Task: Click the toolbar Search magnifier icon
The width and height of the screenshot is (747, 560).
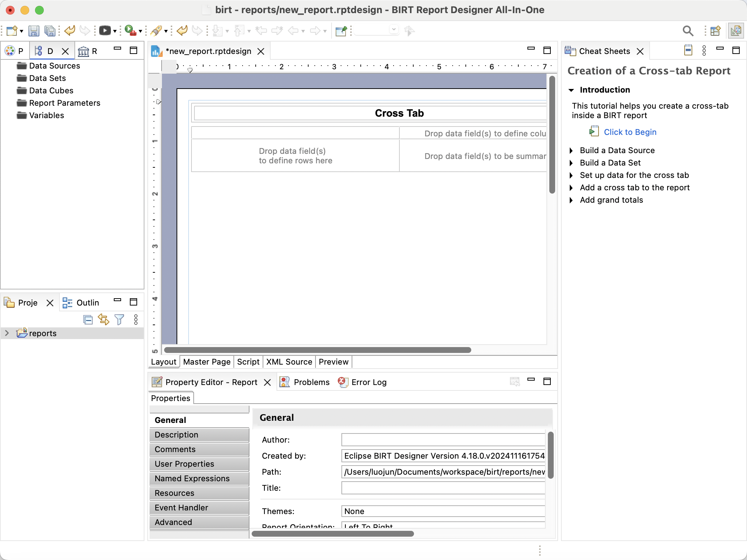Action: coord(688,31)
